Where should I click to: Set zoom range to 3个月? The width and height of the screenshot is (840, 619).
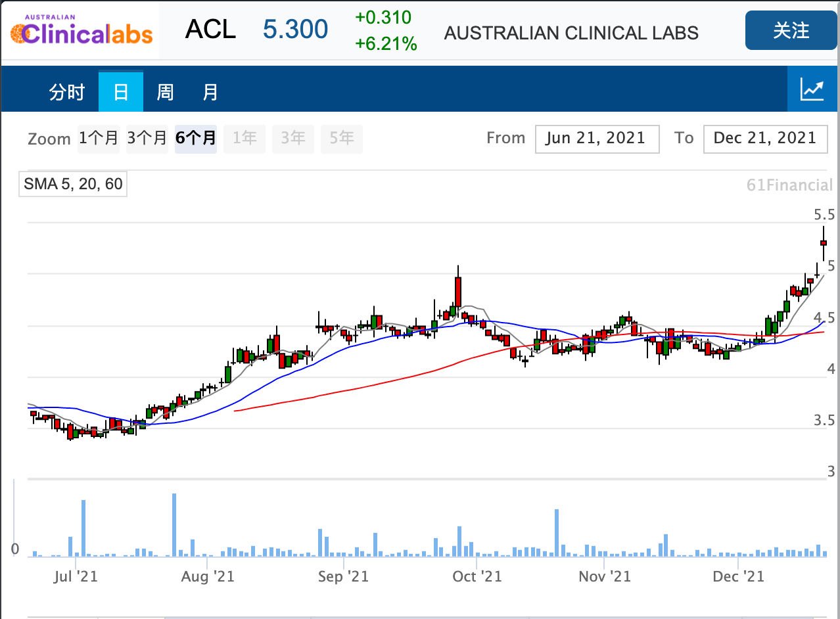coord(147,138)
